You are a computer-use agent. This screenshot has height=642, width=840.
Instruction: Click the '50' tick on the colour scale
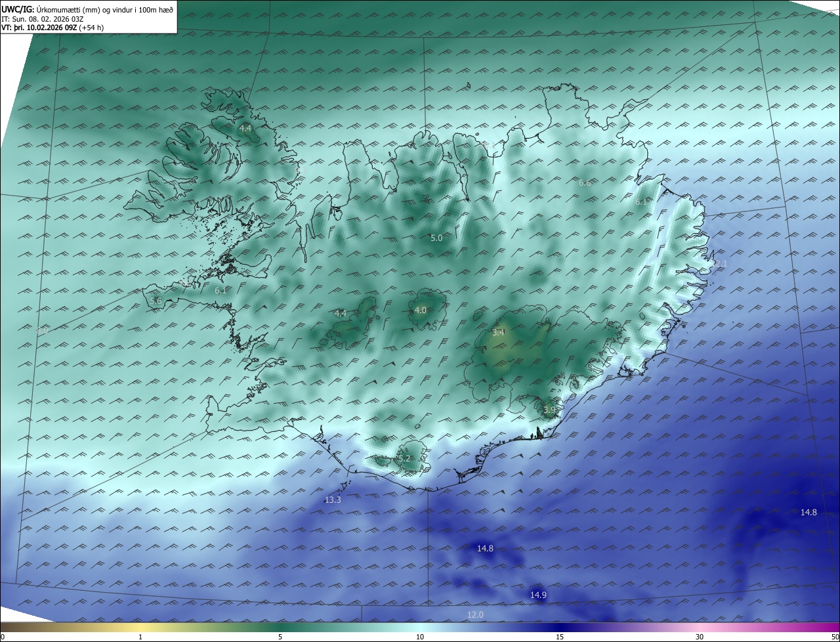(835, 637)
